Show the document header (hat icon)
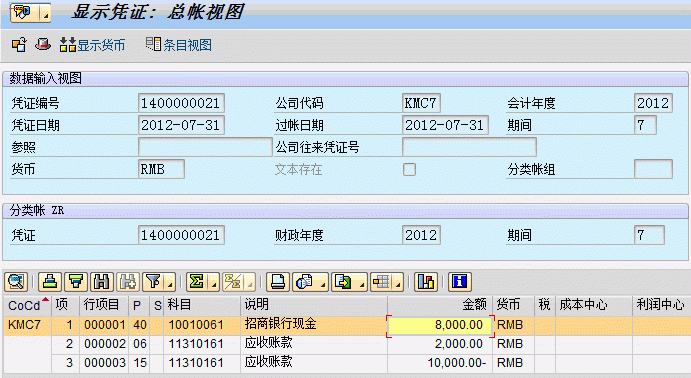This screenshot has height=378, width=691. click(x=43, y=44)
